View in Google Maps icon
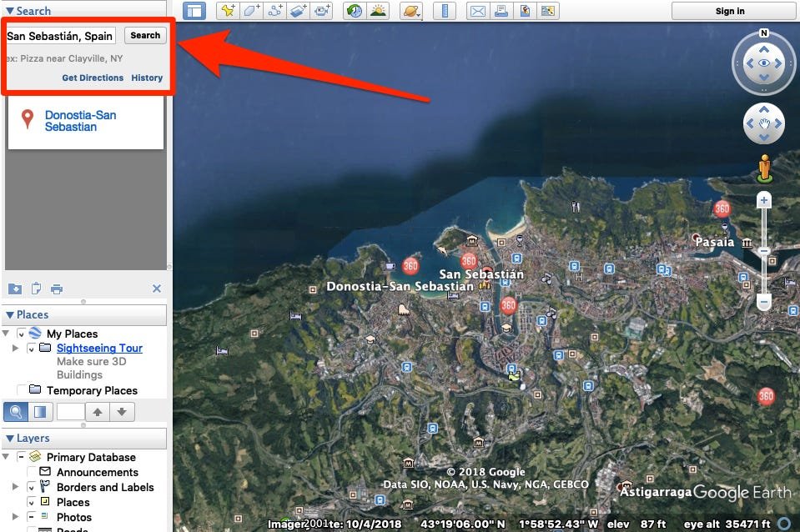This screenshot has height=532, width=800. (548, 11)
